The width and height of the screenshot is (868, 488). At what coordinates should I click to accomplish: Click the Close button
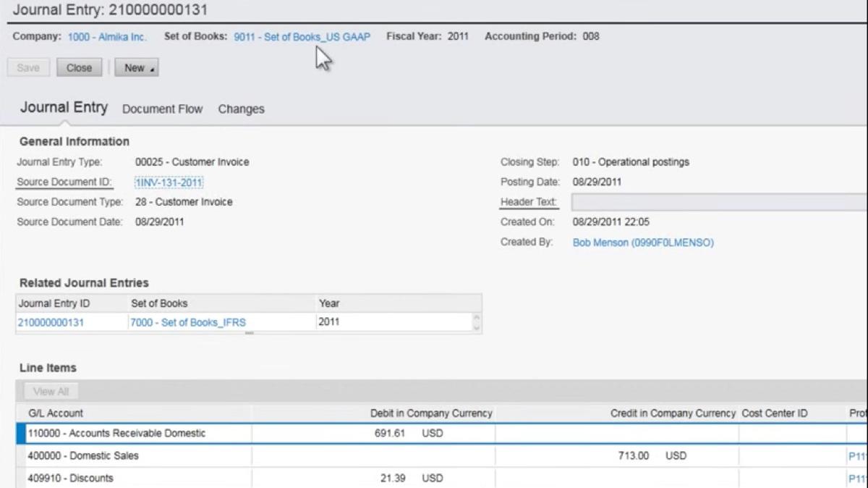tap(80, 67)
